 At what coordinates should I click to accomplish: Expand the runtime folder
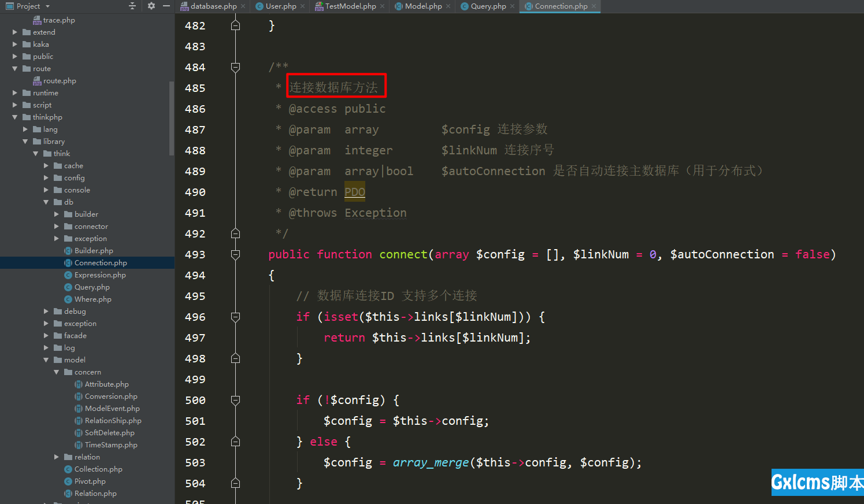(x=15, y=93)
